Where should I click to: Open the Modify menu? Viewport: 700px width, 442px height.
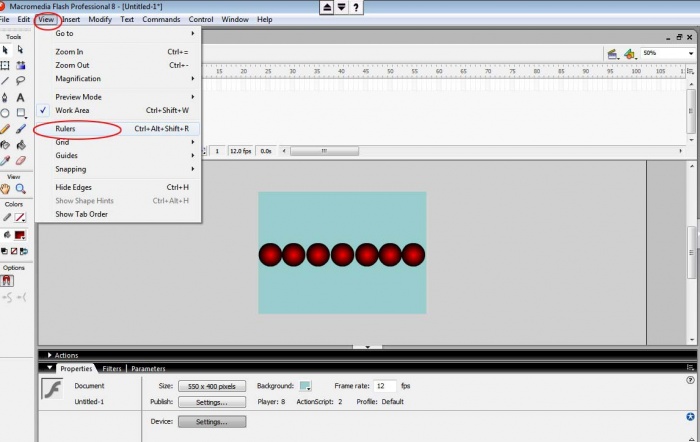[100, 19]
